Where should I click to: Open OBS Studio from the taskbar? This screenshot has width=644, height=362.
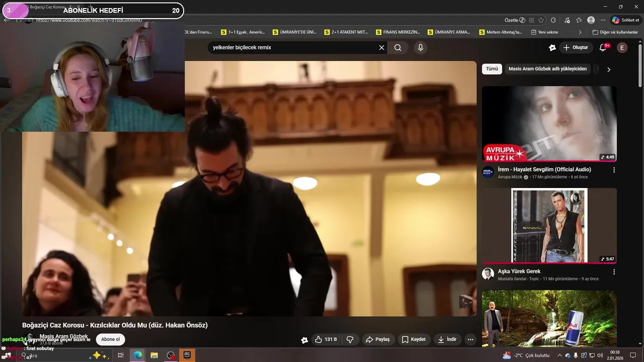tap(171, 355)
